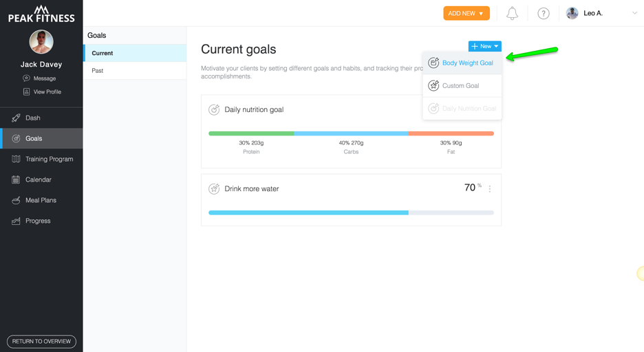Open Training Program via its map icon
The height and width of the screenshot is (352, 644).
coord(16,159)
